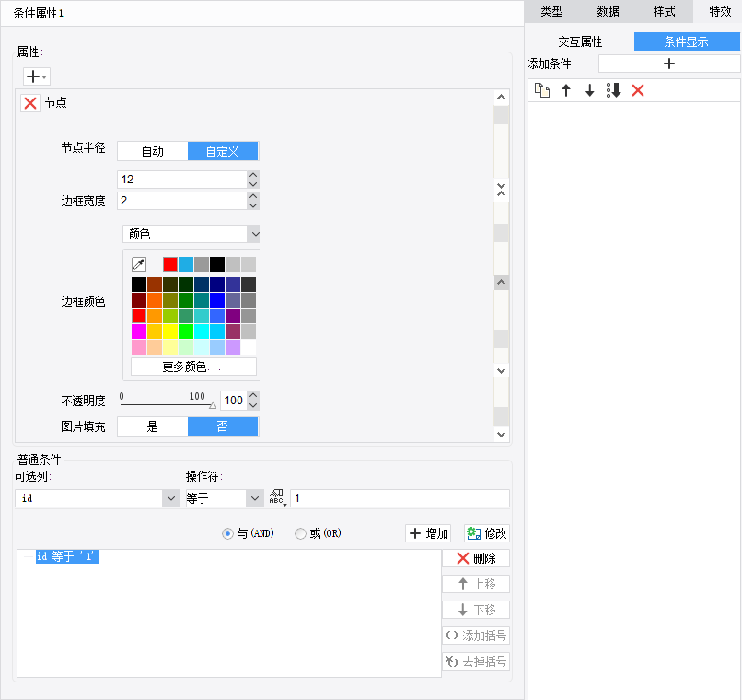742x700 pixels.
Task: Click the border width input field showing 2
Action: coord(182,201)
